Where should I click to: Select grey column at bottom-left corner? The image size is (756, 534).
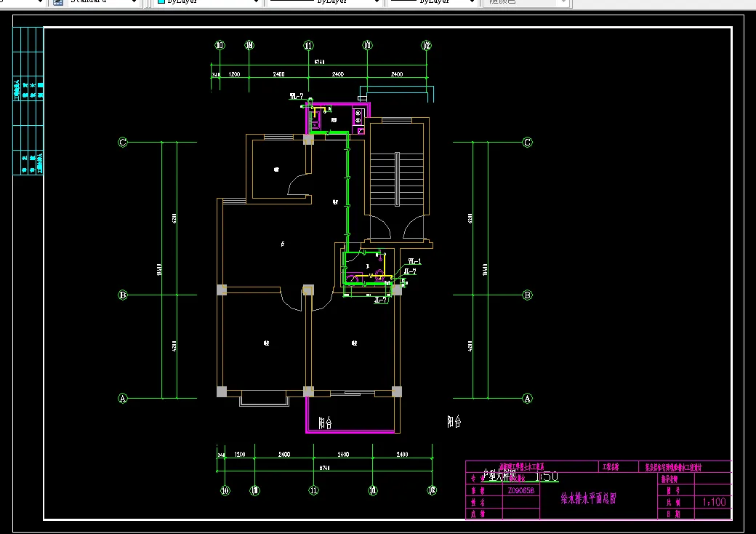221,391
